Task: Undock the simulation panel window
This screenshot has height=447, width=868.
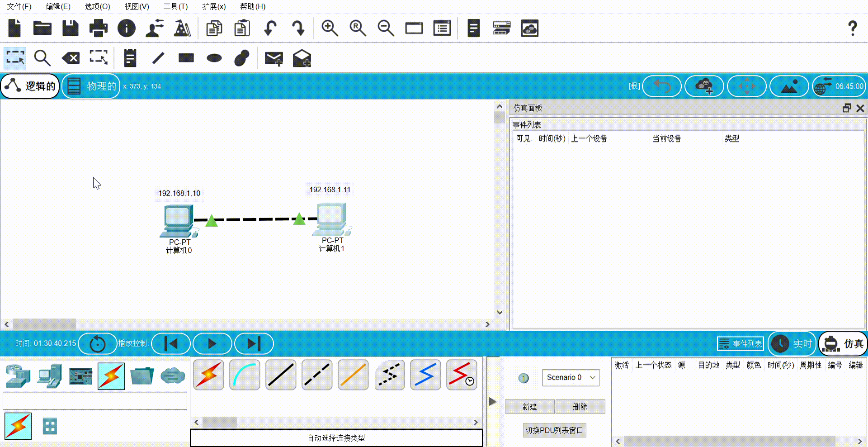Action: pos(847,108)
